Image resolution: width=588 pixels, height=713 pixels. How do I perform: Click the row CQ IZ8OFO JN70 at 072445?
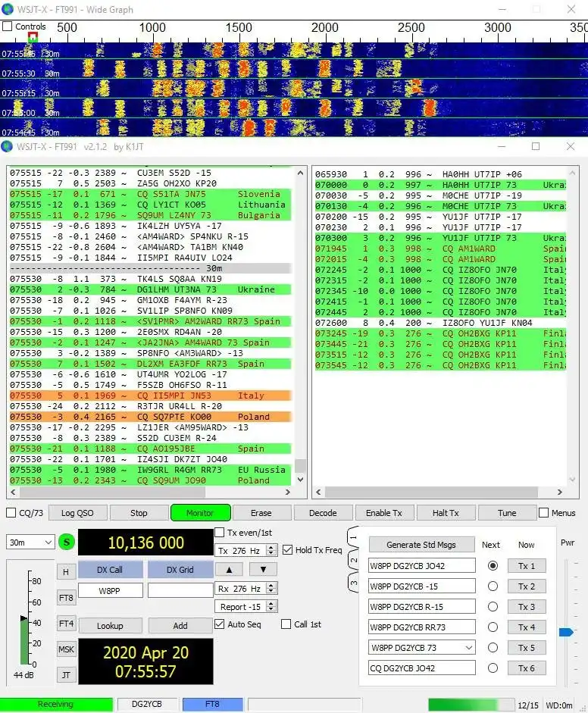tap(440, 312)
